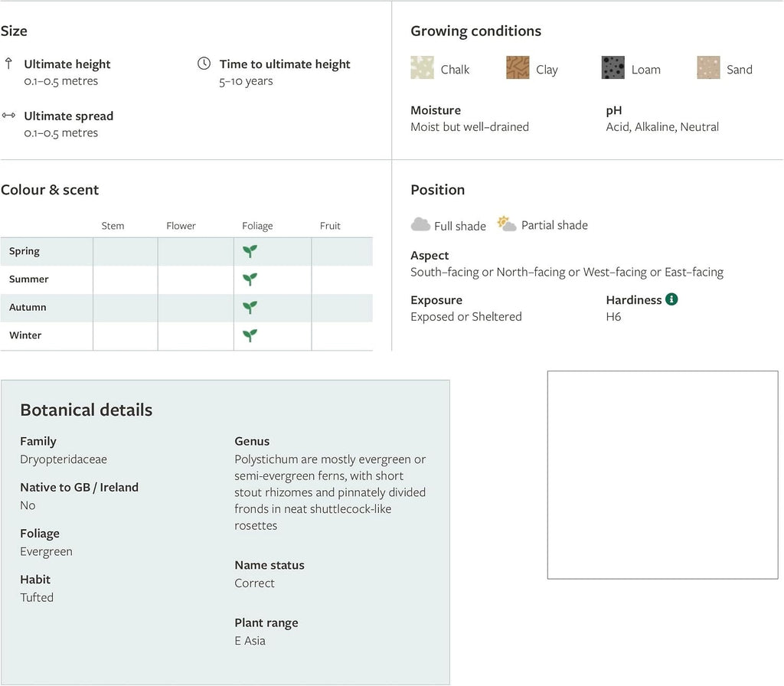Click the Ultimate height arrow icon

coord(8,64)
